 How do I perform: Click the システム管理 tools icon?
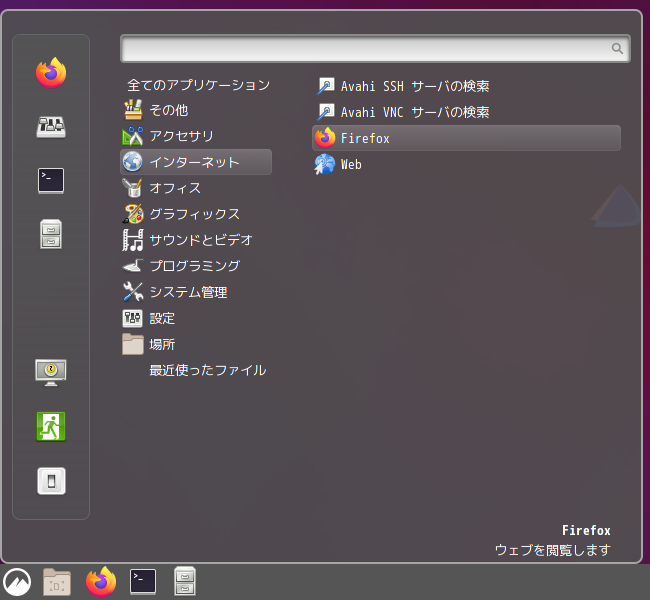[x=133, y=291]
